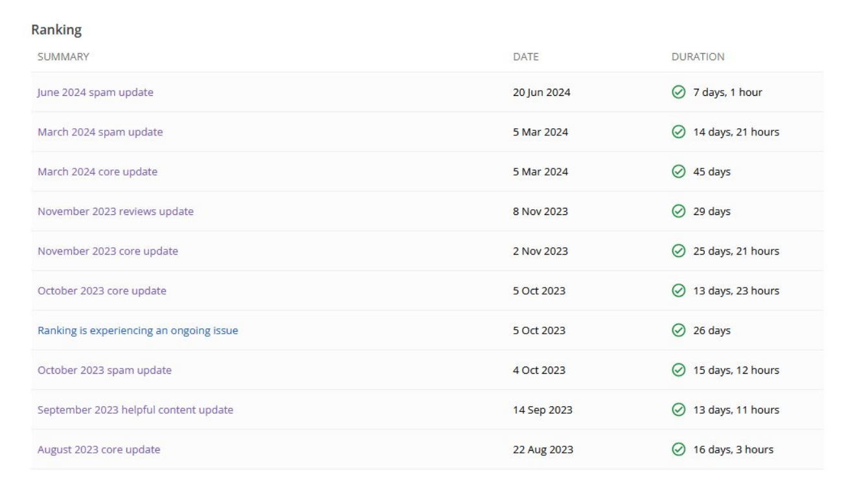
Task: Click the SUMMARY column header
Action: (63, 57)
